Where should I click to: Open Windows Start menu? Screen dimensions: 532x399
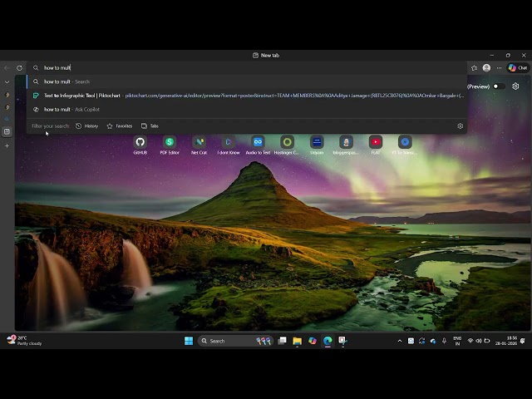point(189,341)
